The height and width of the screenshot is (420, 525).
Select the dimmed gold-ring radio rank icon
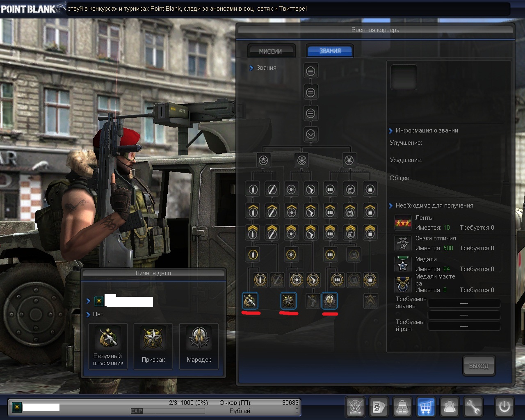(354, 255)
